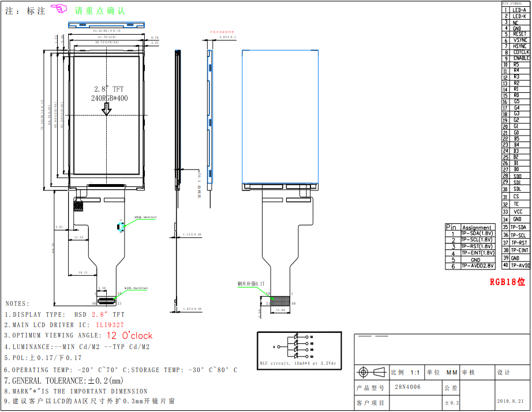Click pin 35 TP-SDA in 40-pin table
The height and width of the screenshot is (412, 532).
[x=516, y=227]
